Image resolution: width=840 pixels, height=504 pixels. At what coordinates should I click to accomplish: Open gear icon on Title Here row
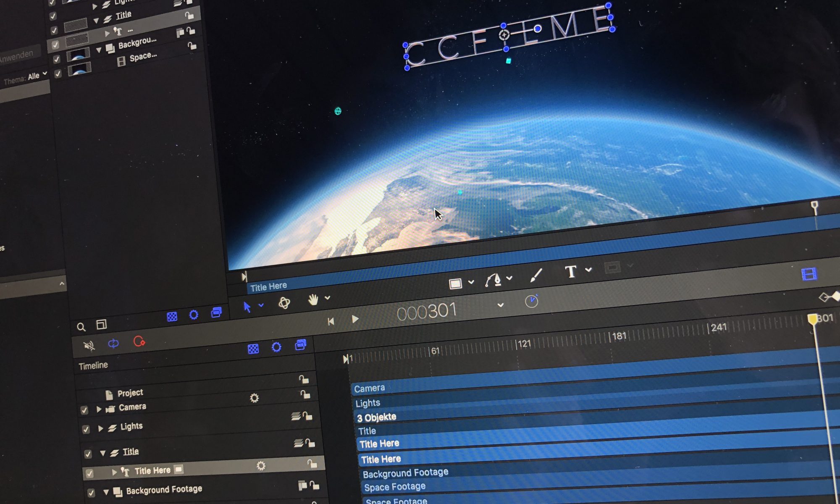click(x=261, y=465)
